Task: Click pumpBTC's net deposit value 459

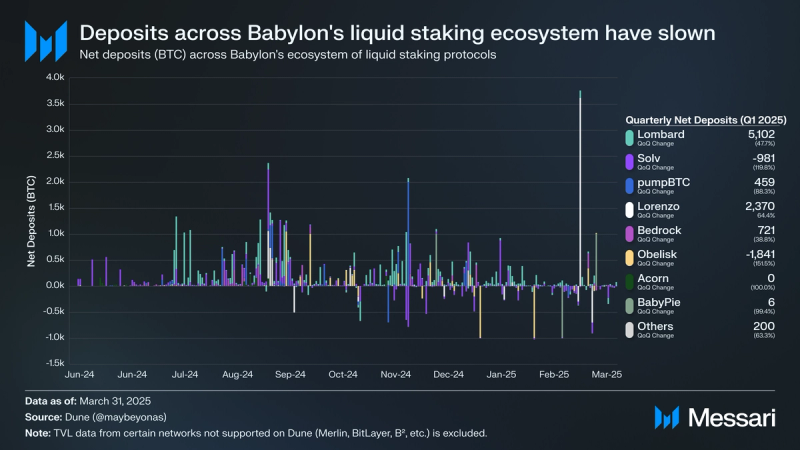Action: click(764, 182)
